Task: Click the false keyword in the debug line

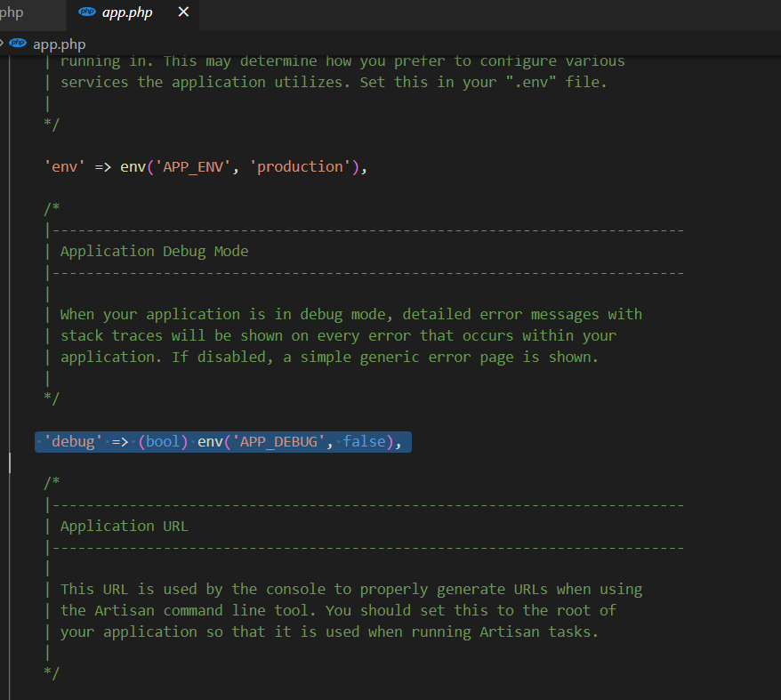Action: click(365, 442)
